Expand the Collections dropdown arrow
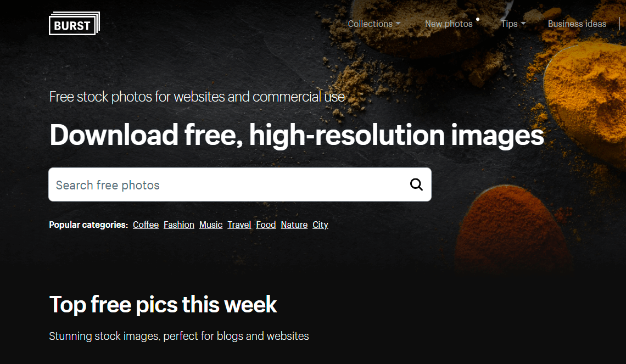Screen dimensions: 626x364 click(398, 24)
